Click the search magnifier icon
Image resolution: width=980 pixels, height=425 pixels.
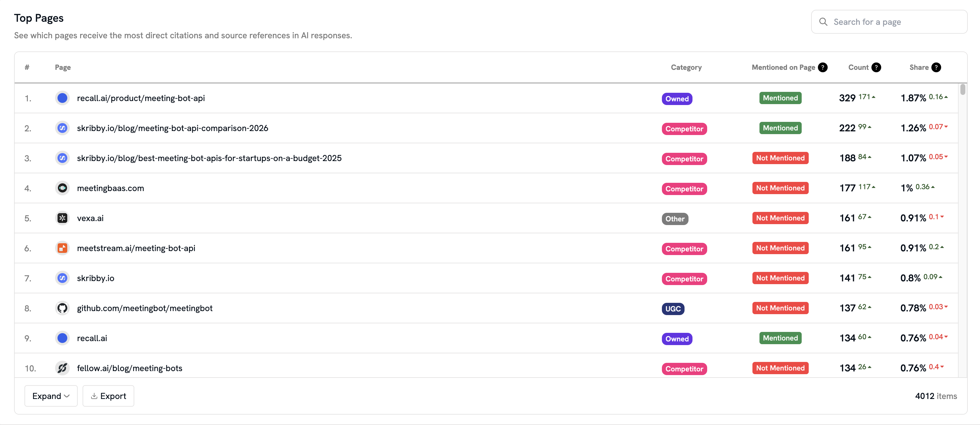[x=823, y=22]
